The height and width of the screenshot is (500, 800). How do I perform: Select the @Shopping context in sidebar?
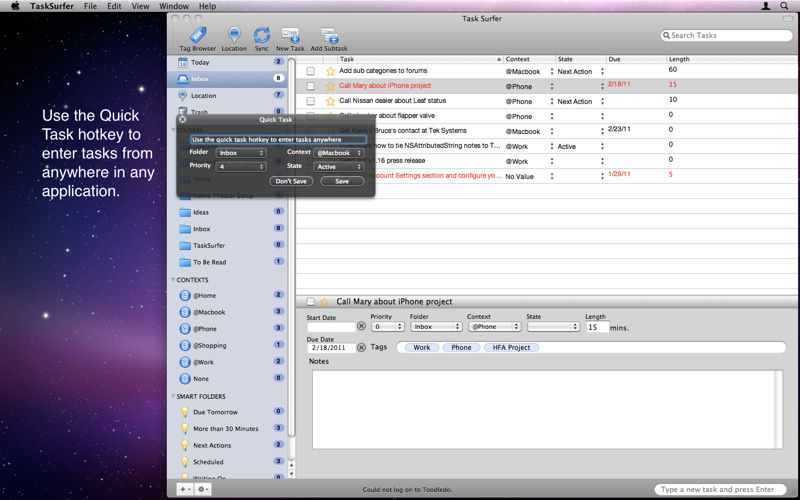(210, 345)
